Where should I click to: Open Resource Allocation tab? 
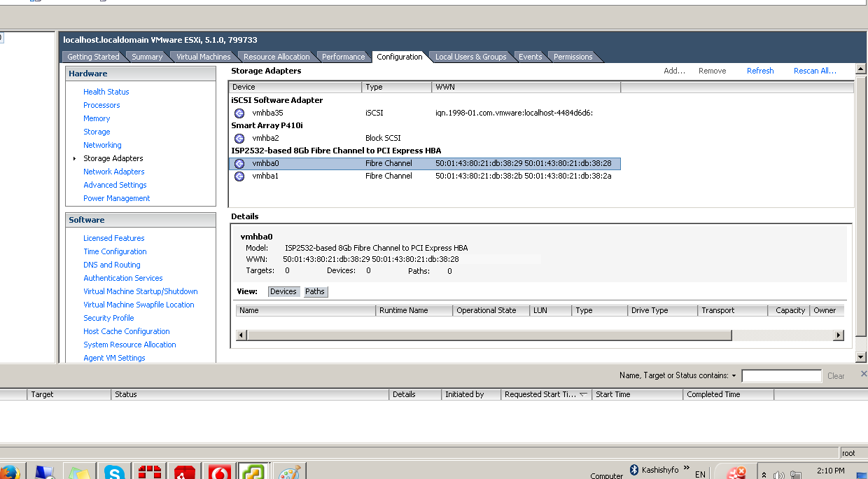point(276,57)
